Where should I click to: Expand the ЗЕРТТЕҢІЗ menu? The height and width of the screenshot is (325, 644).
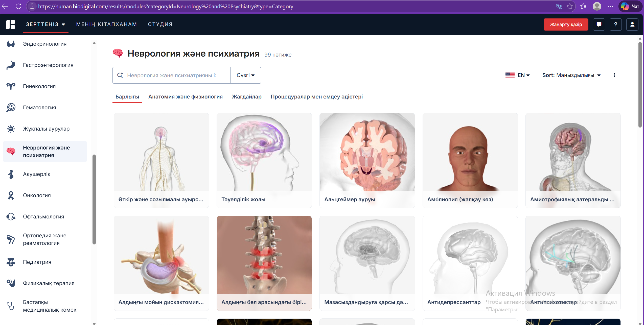pos(45,24)
